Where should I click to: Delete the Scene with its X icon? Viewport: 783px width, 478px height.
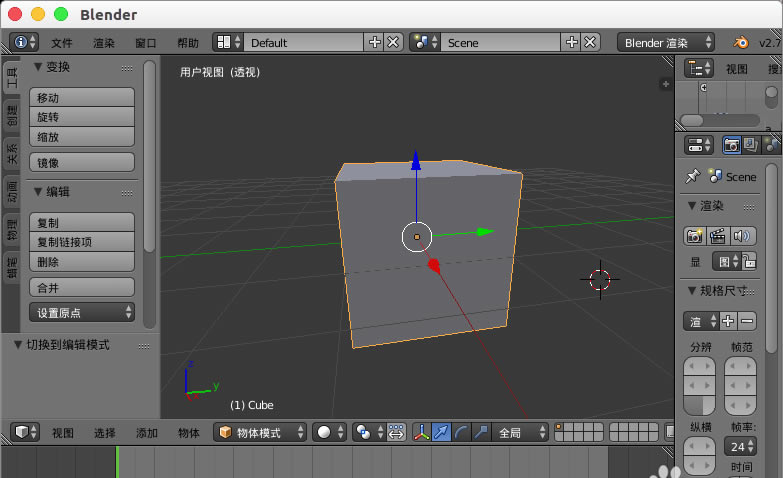pos(591,42)
